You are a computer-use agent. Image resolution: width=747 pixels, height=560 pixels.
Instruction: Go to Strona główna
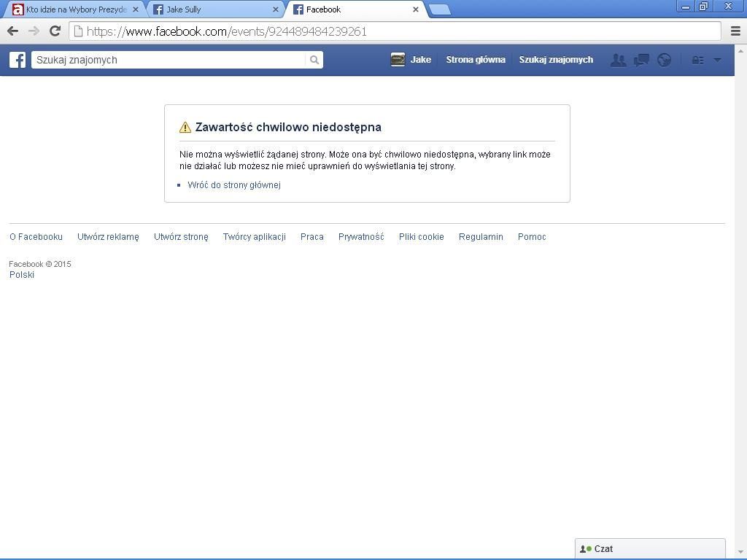point(476,60)
